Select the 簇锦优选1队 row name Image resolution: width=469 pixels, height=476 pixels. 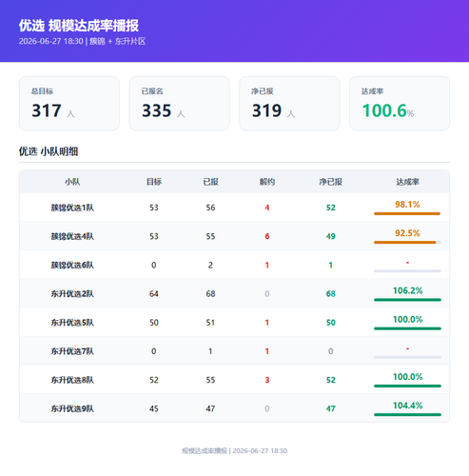point(72,208)
